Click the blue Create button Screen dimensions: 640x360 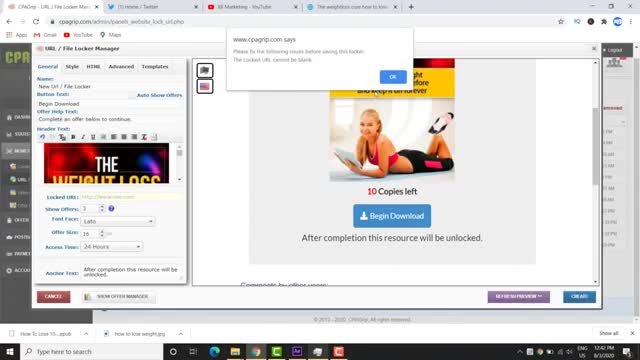[579, 297]
